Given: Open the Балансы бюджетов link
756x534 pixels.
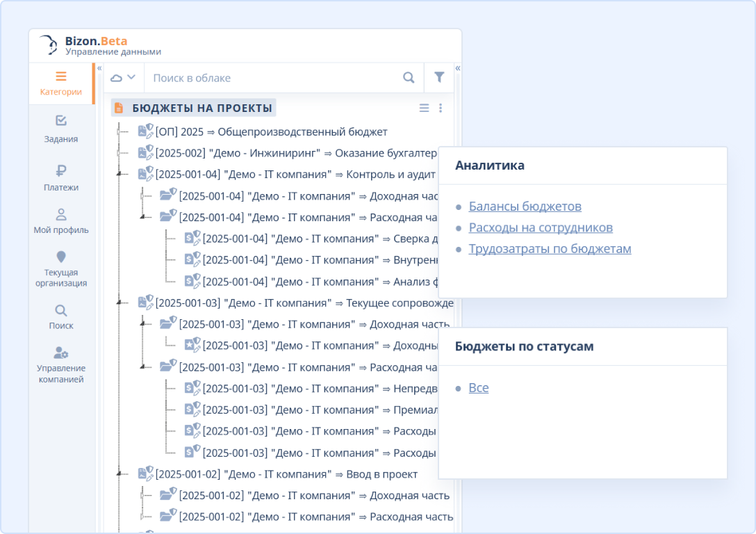Looking at the screenshot, I should click(525, 207).
